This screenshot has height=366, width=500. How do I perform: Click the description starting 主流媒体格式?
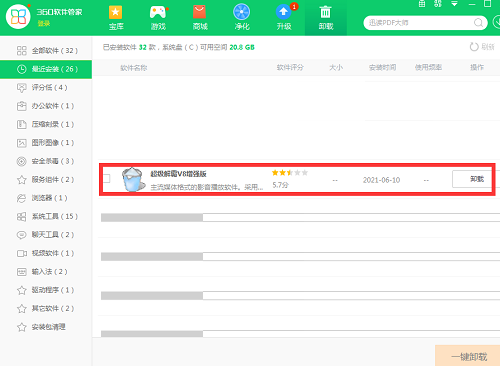tap(207, 187)
